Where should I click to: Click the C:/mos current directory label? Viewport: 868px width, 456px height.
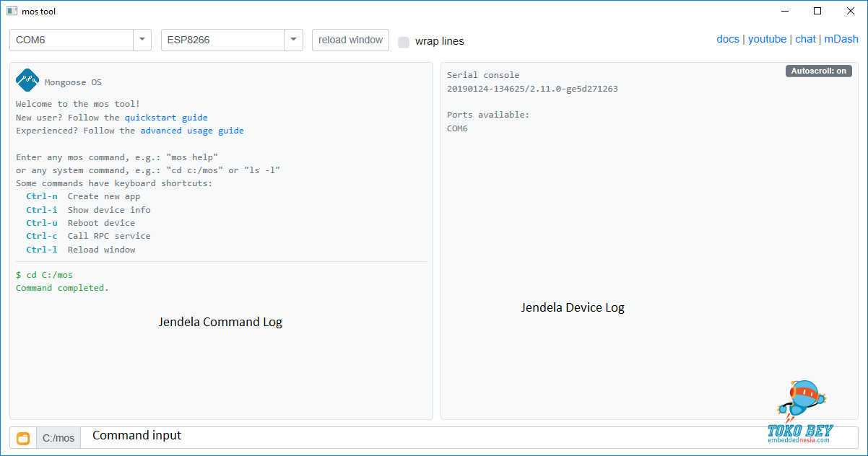58,438
